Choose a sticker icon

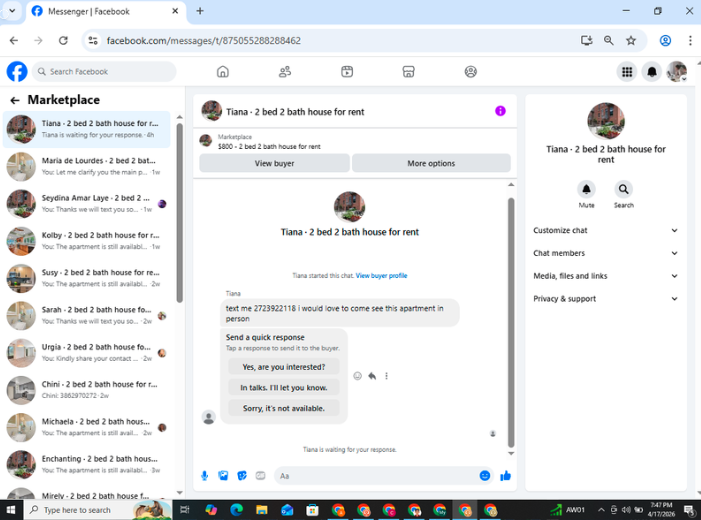click(x=242, y=476)
